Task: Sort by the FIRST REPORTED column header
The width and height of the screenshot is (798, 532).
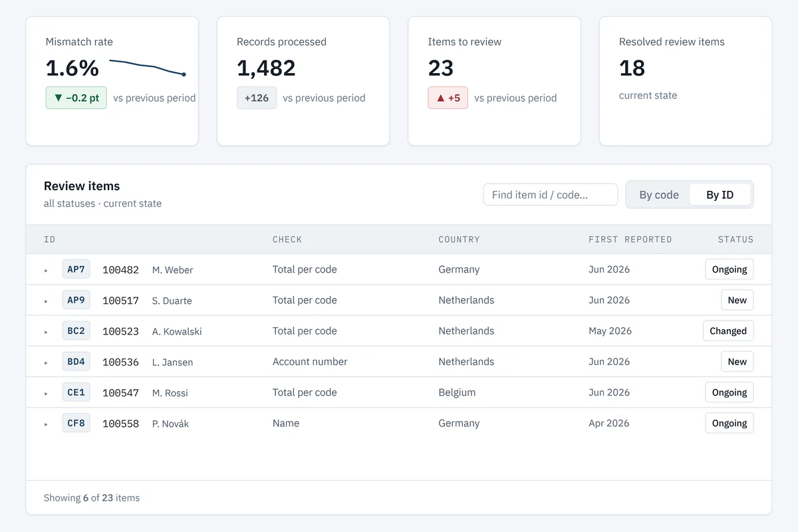Action: pos(630,239)
